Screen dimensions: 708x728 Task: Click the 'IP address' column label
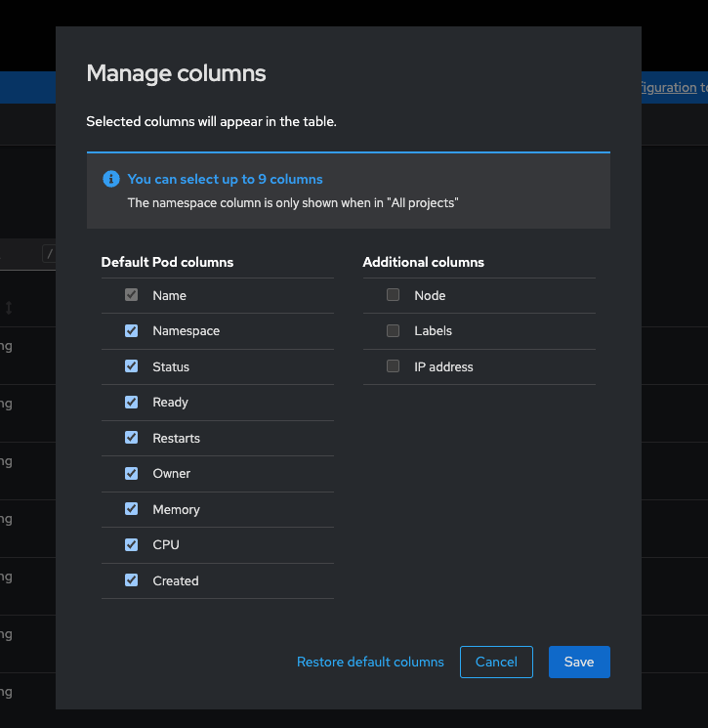(x=443, y=366)
